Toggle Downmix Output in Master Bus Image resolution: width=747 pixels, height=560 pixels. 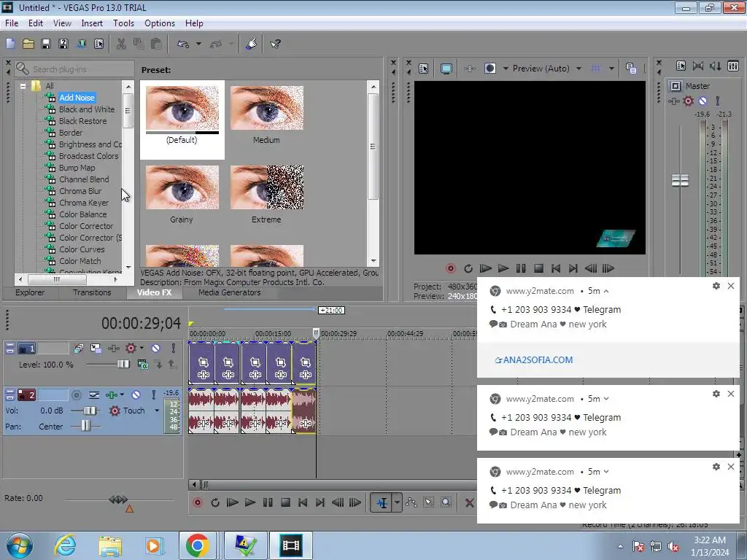[x=698, y=66]
